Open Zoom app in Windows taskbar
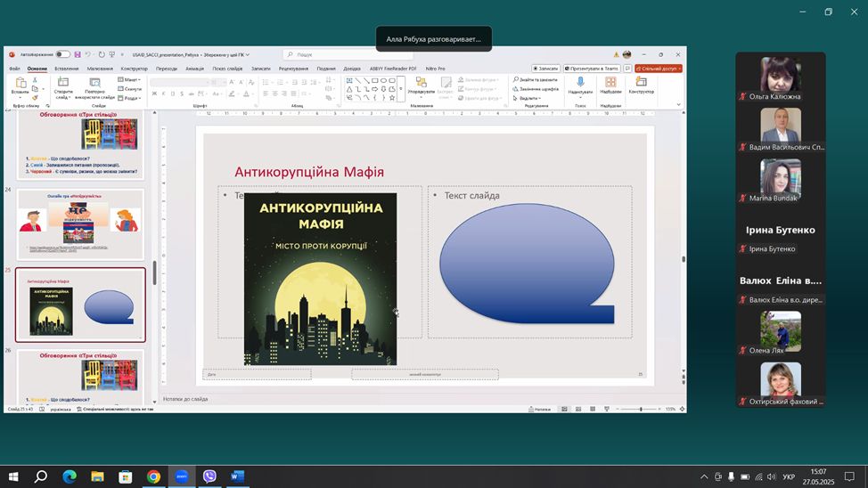868x488 pixels. pos(181,476)
